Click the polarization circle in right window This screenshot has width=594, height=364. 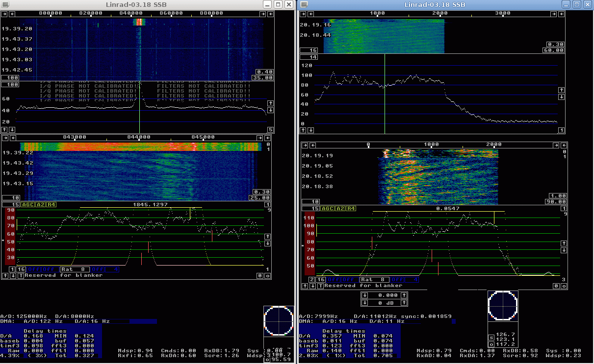(x=503, y=306)
